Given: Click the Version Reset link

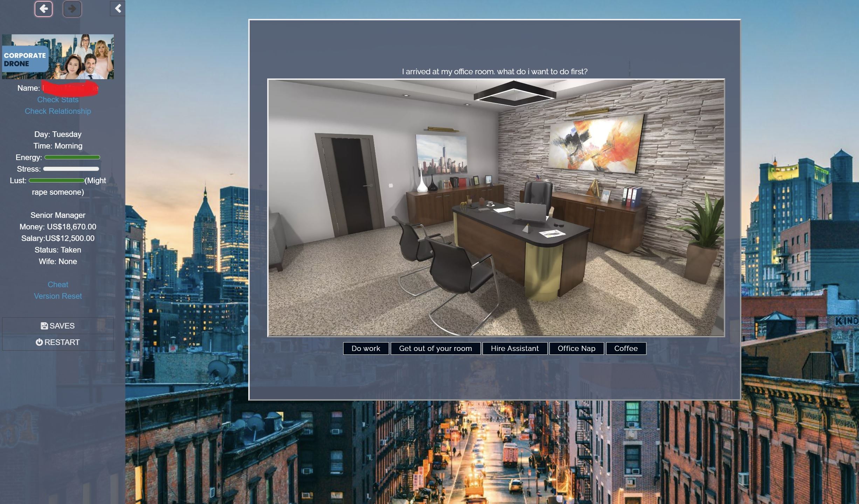Looking at the screenshot, I should [x=58, y=296].
